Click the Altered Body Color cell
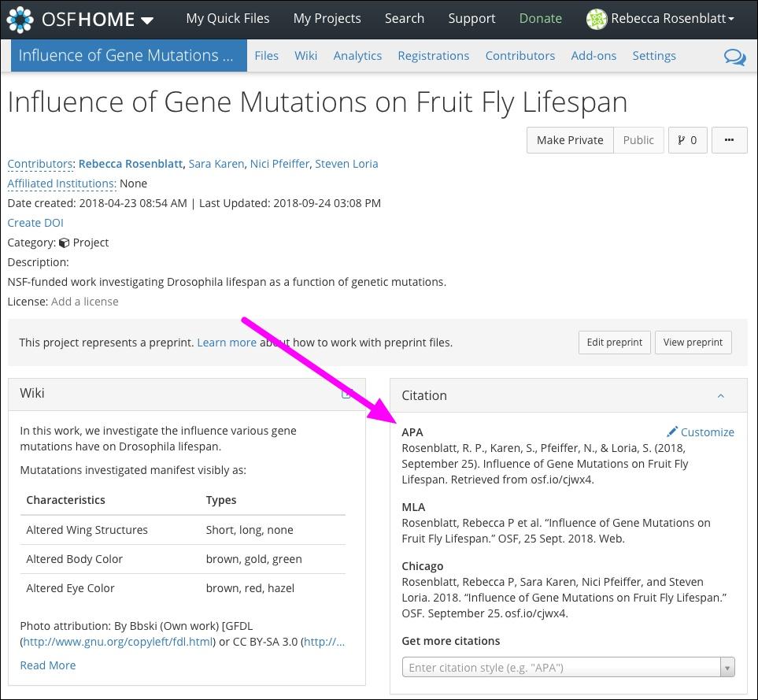 click(75, 559)
